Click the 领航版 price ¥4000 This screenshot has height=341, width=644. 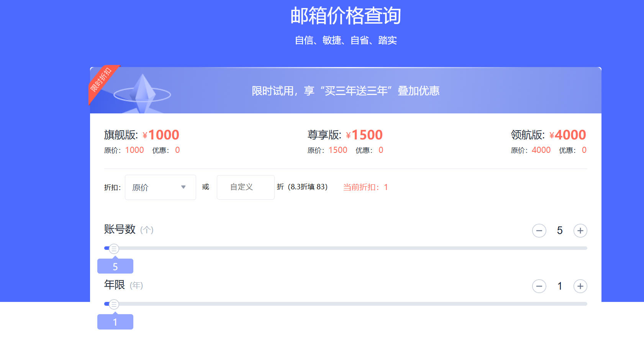point(568,135)
